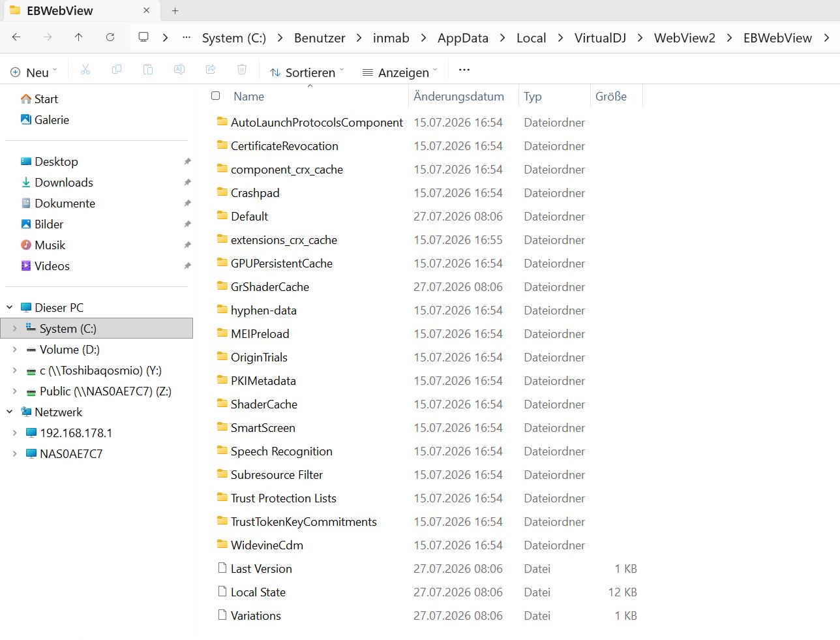
Task: Collapse the Dieser PC tree node
Action: click(10, 307)
